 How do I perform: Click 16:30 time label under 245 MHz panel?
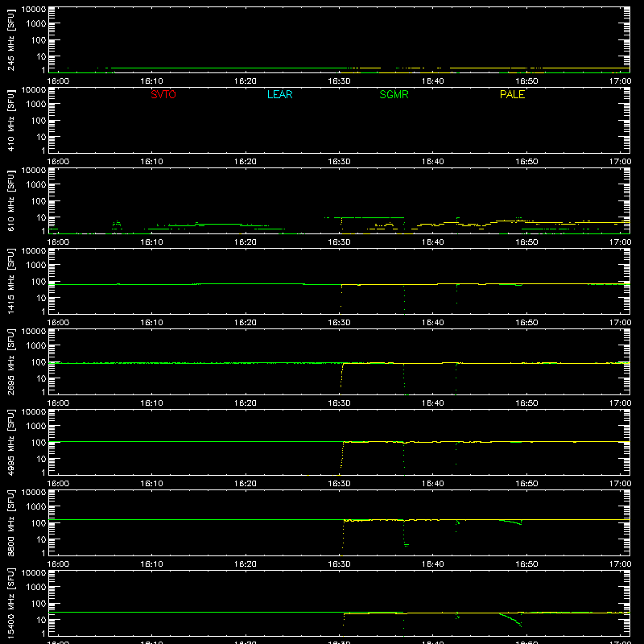click(339, 81)
